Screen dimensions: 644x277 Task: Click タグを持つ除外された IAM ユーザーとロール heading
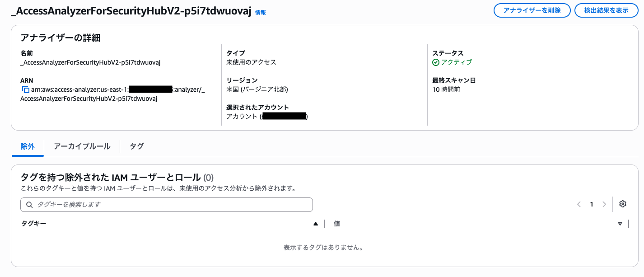pos(111,177)
